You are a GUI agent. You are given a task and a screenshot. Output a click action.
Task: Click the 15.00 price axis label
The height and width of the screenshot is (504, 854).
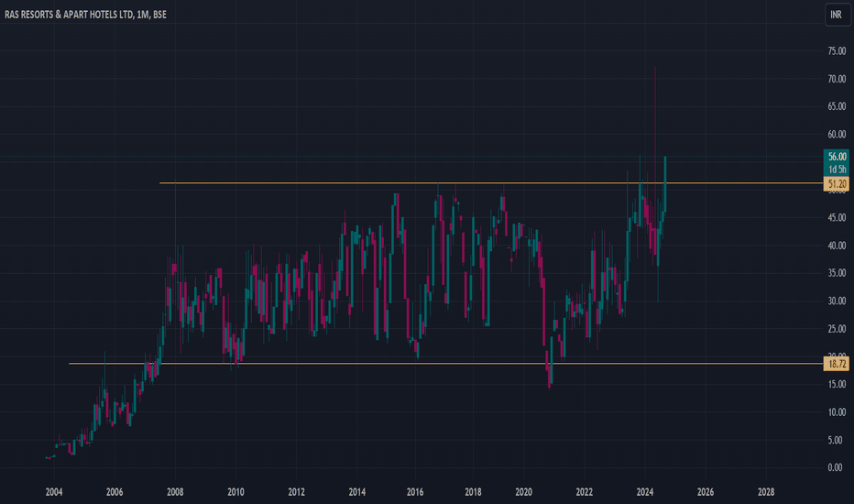[837, 384]
